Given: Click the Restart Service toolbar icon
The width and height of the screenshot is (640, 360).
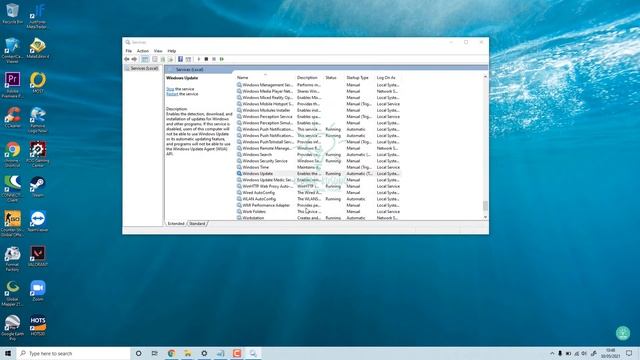Looking at the screenshot, I should tap(222, 59).
